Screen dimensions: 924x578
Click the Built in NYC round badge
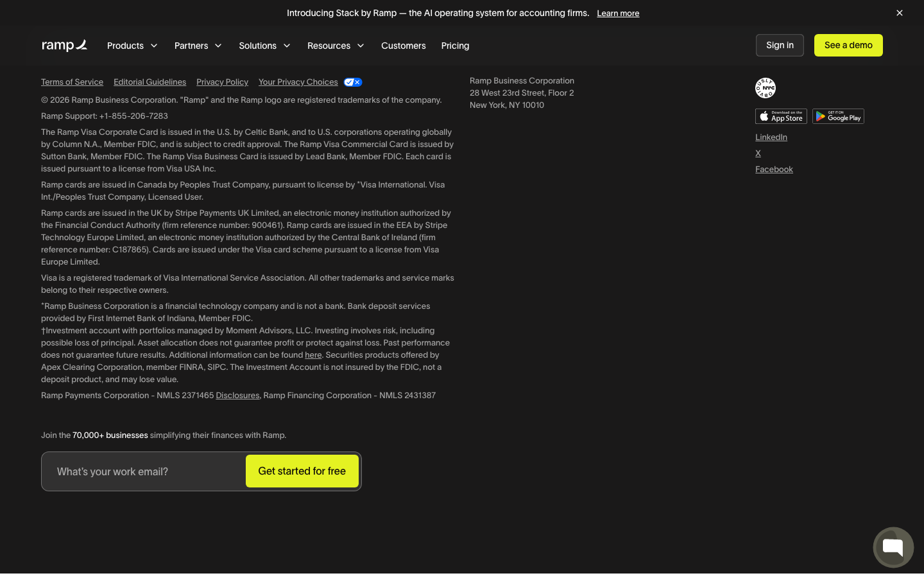tap(766, 88)
